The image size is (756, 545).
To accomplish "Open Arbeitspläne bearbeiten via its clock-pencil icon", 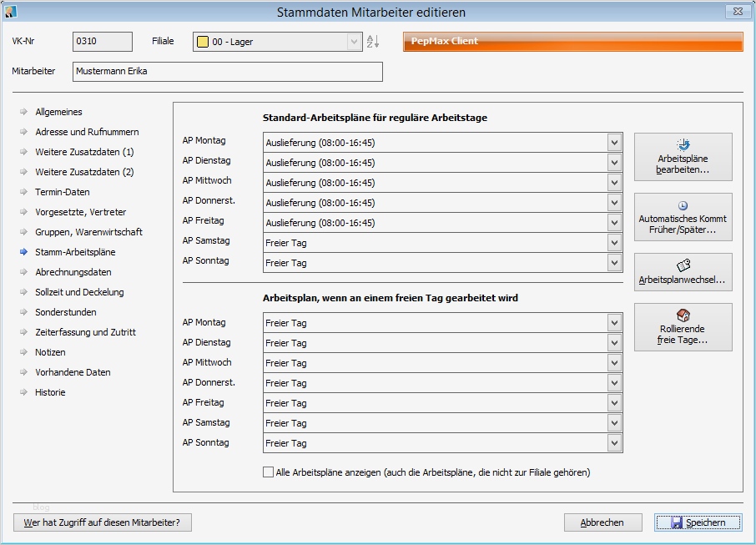I will coord(683,144).
